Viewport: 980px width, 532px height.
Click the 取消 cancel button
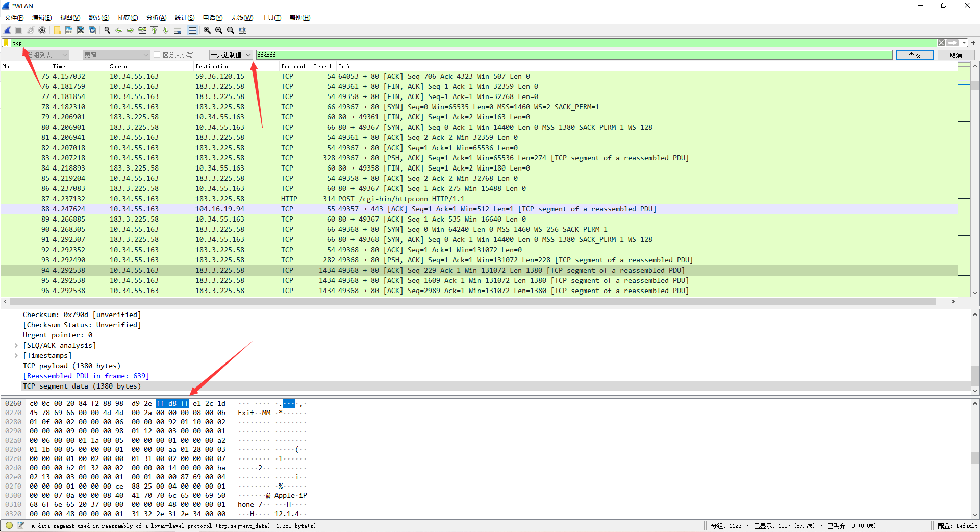956,55
